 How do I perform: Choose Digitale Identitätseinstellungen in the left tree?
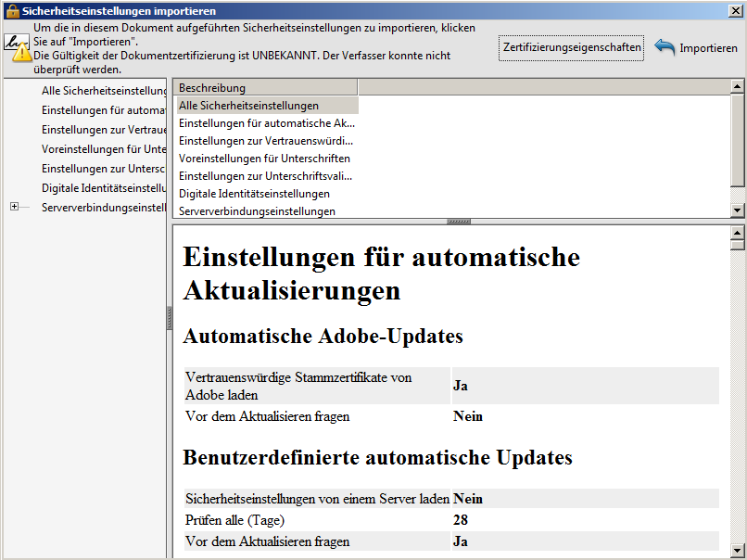(104, 188)
